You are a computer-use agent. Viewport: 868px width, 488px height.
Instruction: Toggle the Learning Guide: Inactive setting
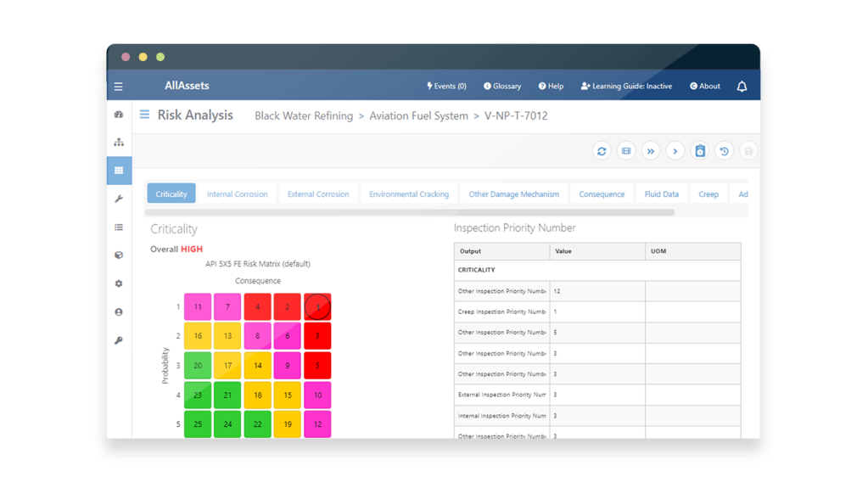point(626,87)
